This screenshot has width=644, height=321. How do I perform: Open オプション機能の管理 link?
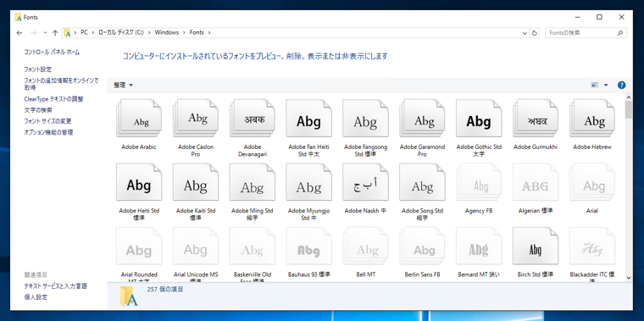pyautogui.click(x=48, y=132)
